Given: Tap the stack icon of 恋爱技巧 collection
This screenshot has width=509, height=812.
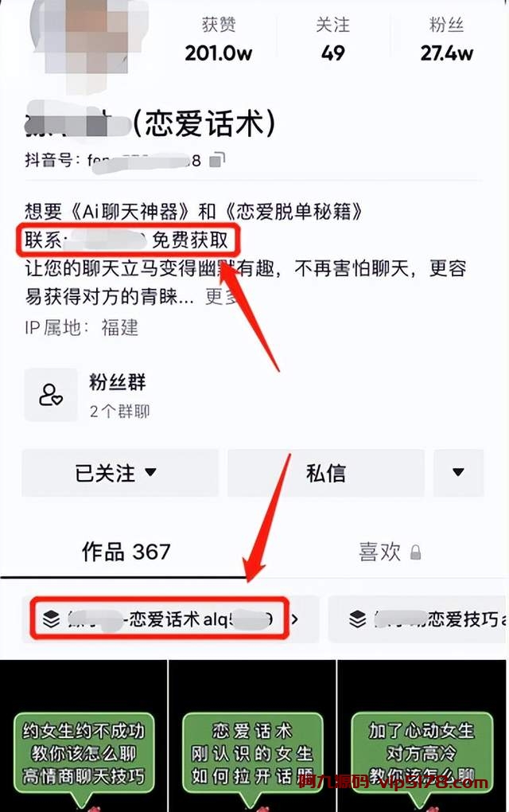Looking at the screenshot, I should point(358,619).
